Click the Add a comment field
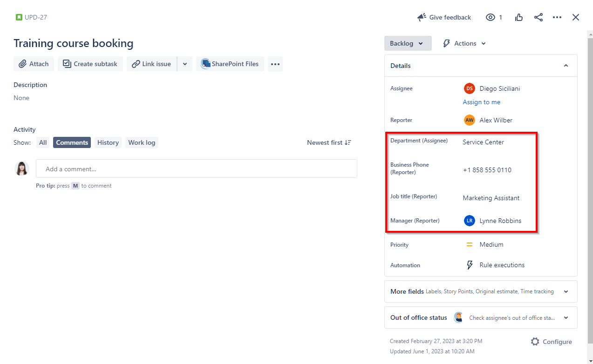This screenshot has height=364, width=593. 196,169
